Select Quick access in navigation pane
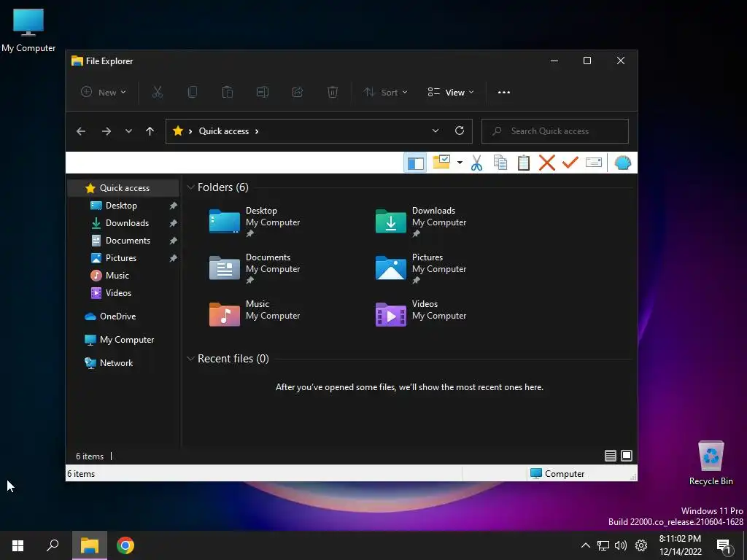This screenshot has width=747, height=560. (124, 188)
